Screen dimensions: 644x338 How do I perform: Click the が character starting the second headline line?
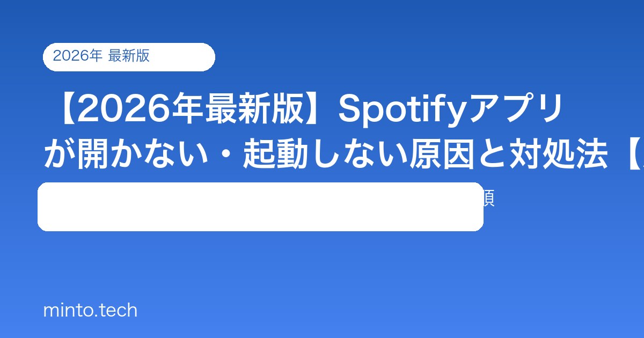point(59,153)
